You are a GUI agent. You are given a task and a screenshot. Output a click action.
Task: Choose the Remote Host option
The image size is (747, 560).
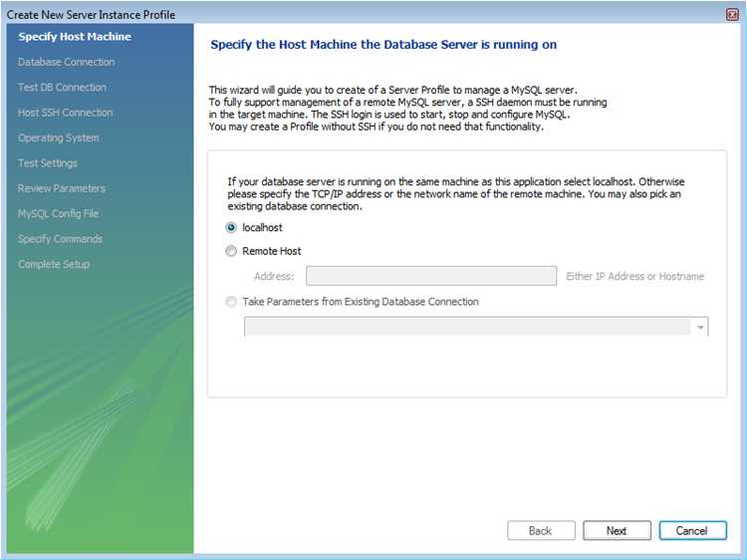[x=231, y=251]
